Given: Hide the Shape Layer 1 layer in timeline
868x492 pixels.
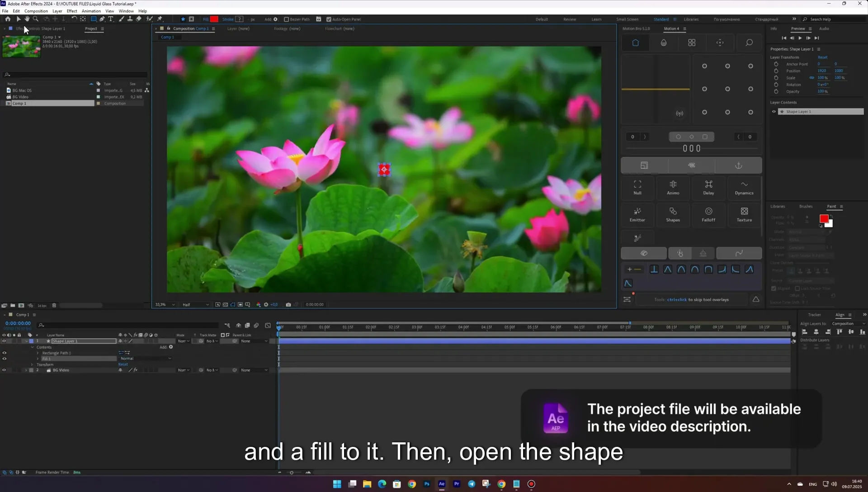Looking at the screenshot, I should [x=4, y=341].
